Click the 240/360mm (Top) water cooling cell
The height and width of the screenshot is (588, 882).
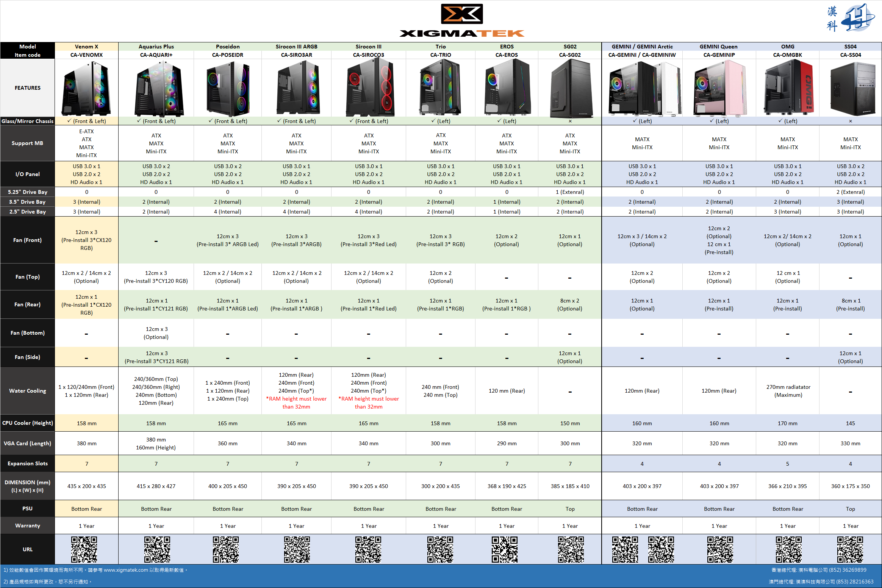156,391
